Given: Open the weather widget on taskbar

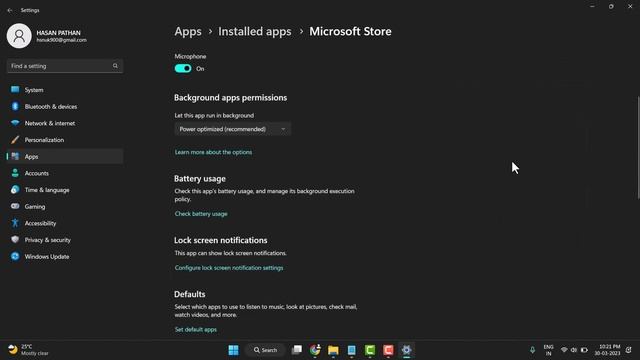Looking at the screenshot, I should click(28, 350).
